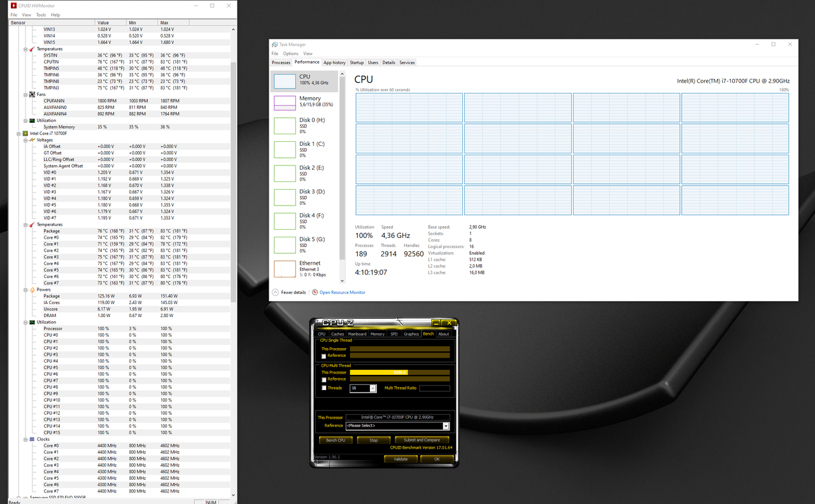Click the Utilization icon above System Memory row
This screenshot has width=815, height=504.
[32, 120]
